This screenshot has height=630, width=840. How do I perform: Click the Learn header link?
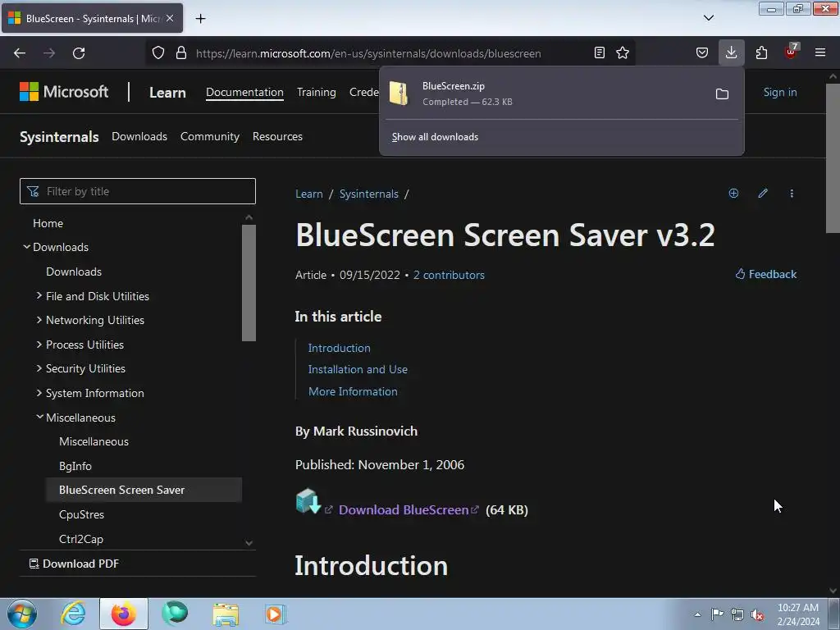click(167, 93)
